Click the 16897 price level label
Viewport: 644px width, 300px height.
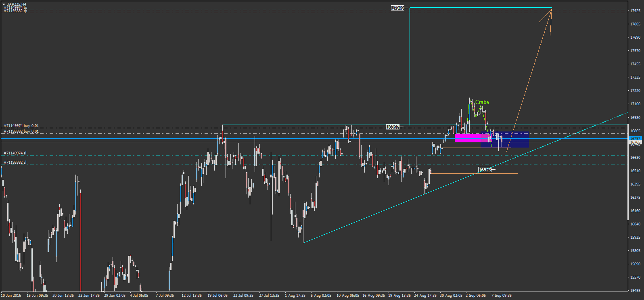(393, 127)
